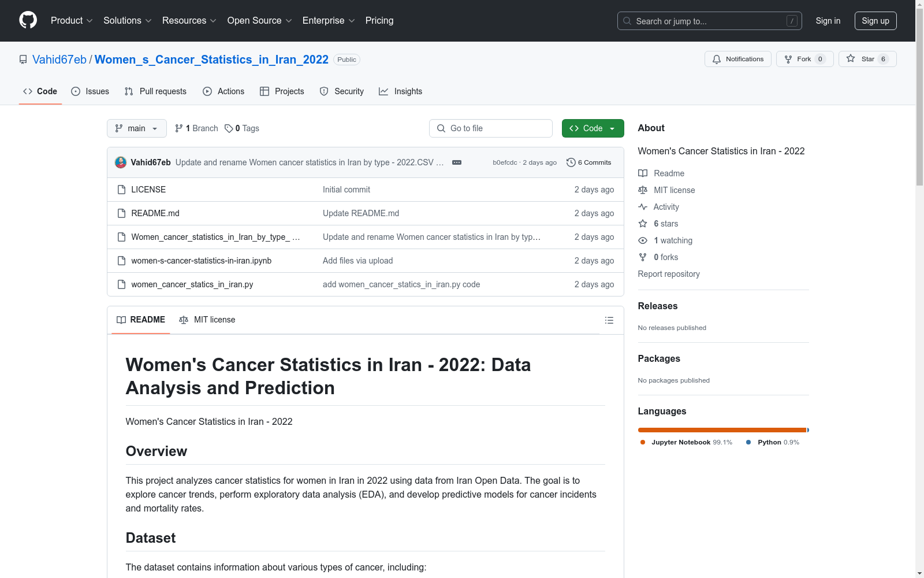This screenshot has width=924, height=578.
Task: Click the women_cancer_statics_in_iran.py file icon
Action: tap(121, 284)
